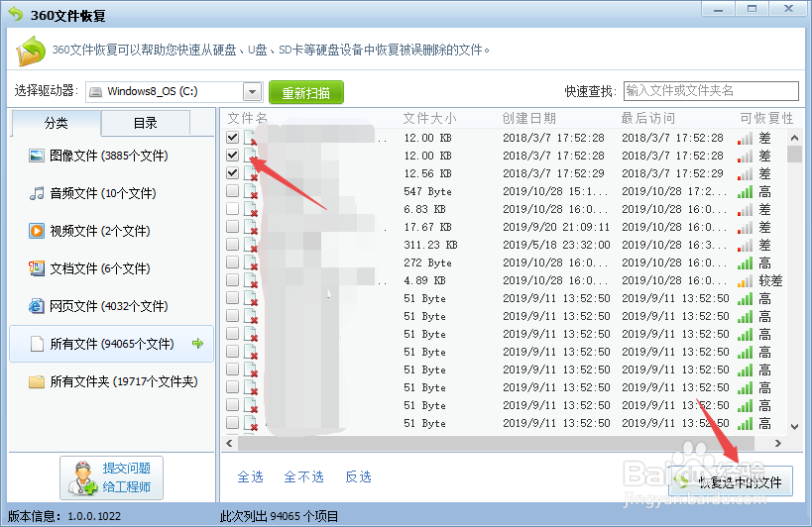Viewport: 812px width, 527px height.
Task: Click the 360 file recovery logo in title bar
Action: (16, 14)
